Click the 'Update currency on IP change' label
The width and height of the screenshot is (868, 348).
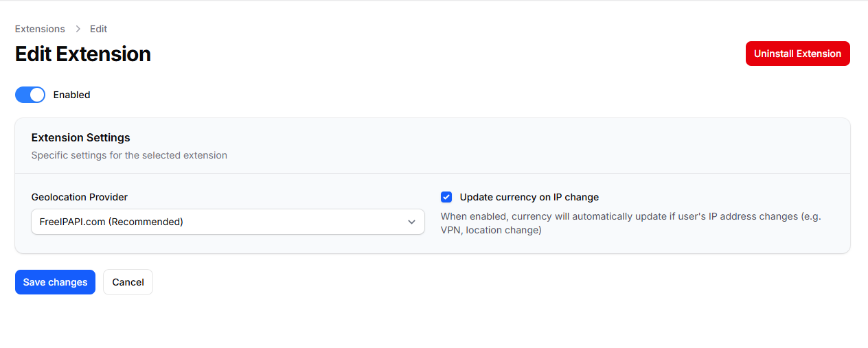(x=529, y=197)
